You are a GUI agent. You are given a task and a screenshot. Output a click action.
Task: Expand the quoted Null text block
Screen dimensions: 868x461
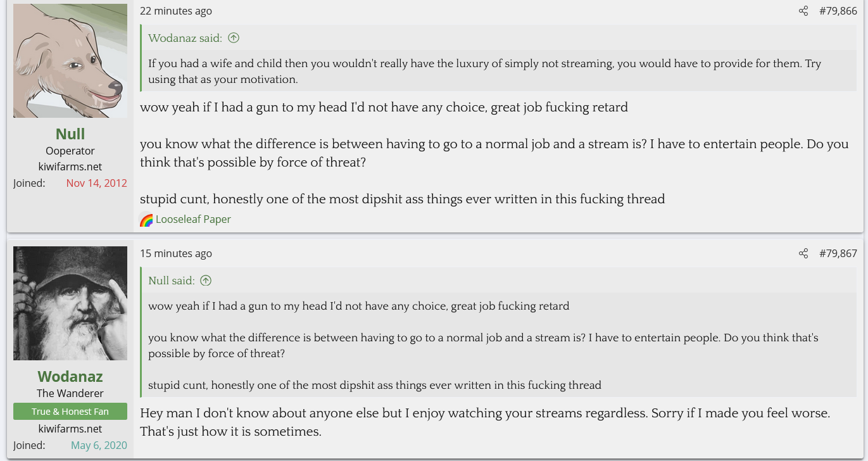tap(483, 345)
